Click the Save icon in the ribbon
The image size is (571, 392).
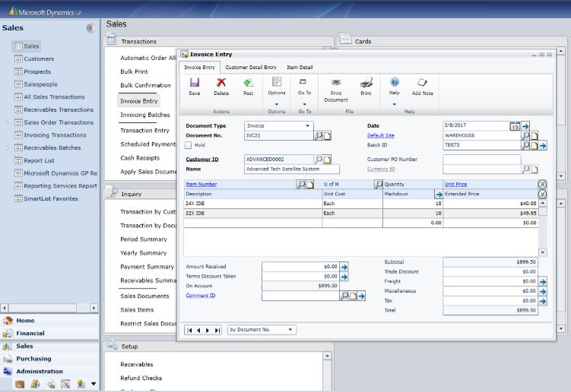pyautogui.click(x=195, y=83)
